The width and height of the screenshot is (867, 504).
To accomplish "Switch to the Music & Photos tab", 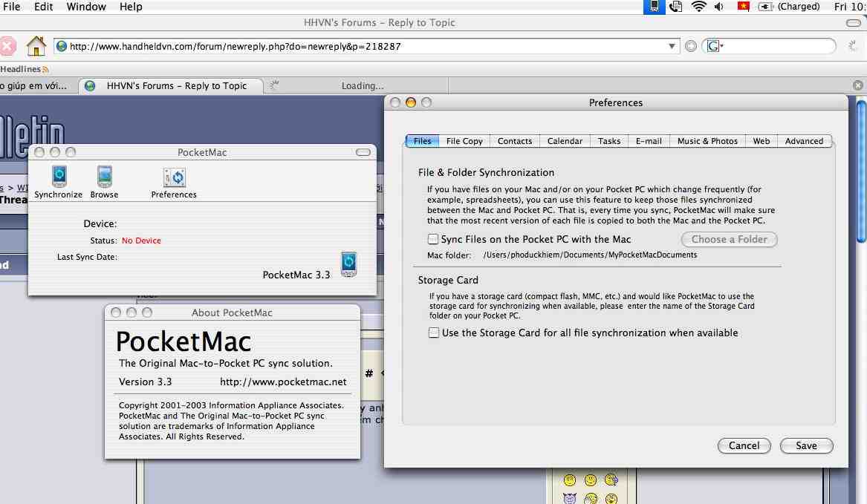I will tap(707, 141).
